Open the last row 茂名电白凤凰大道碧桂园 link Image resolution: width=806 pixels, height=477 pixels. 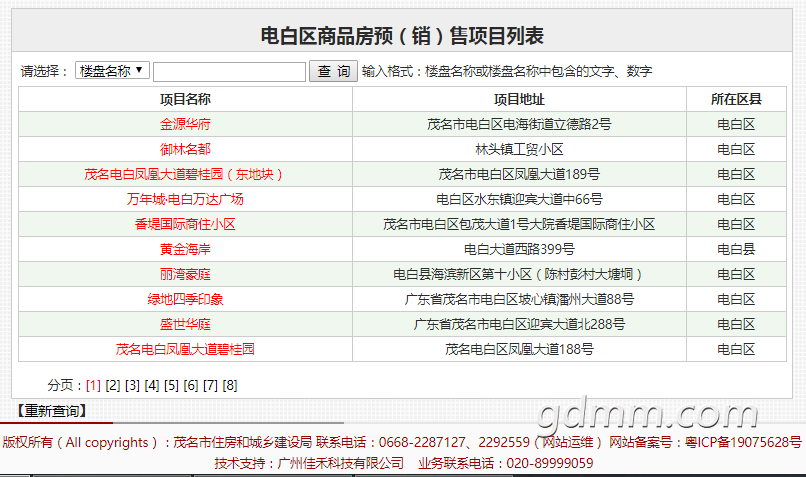tap(185, 350)
